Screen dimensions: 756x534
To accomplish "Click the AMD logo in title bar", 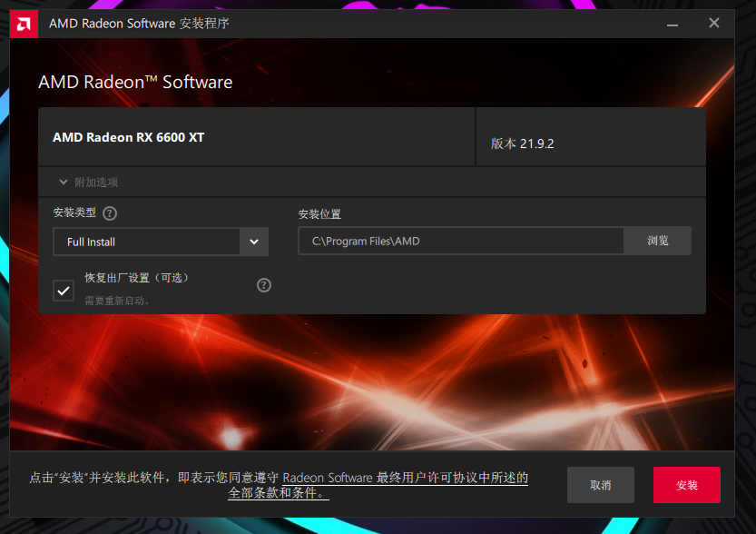I will (24, 24).
